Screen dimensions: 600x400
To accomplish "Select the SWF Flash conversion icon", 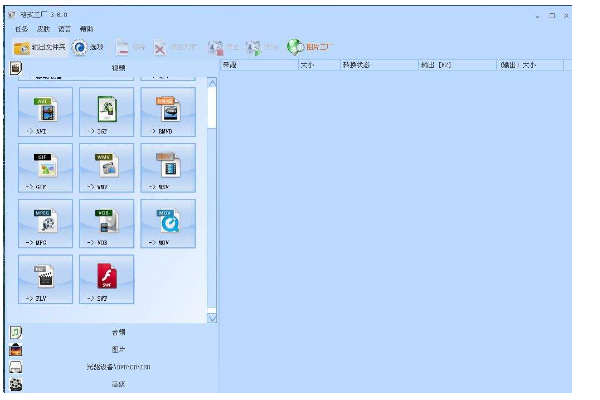I will (106, 279).
